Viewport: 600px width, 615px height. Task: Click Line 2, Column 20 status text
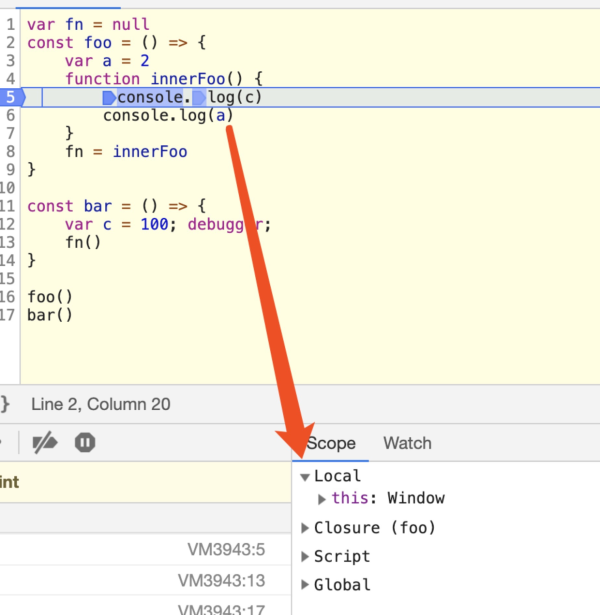101,404
